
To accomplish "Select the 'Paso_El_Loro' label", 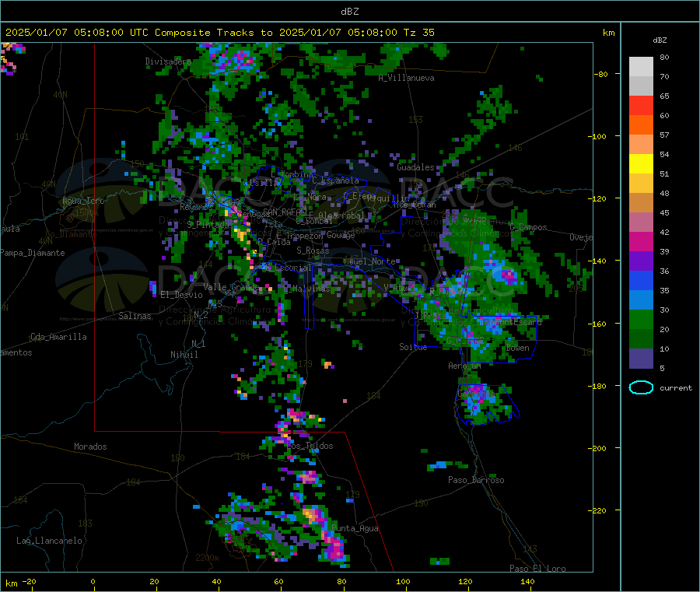I will (537, 568).
